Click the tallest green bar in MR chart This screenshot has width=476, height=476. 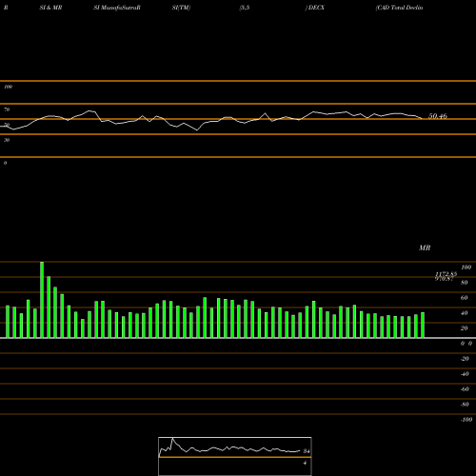[x=42, y=300]
